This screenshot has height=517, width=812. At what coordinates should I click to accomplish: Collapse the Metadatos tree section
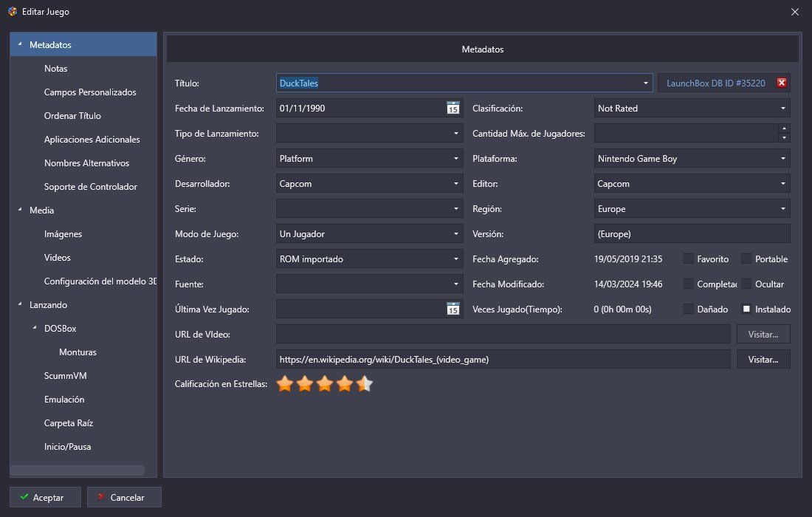coord(20,44)
